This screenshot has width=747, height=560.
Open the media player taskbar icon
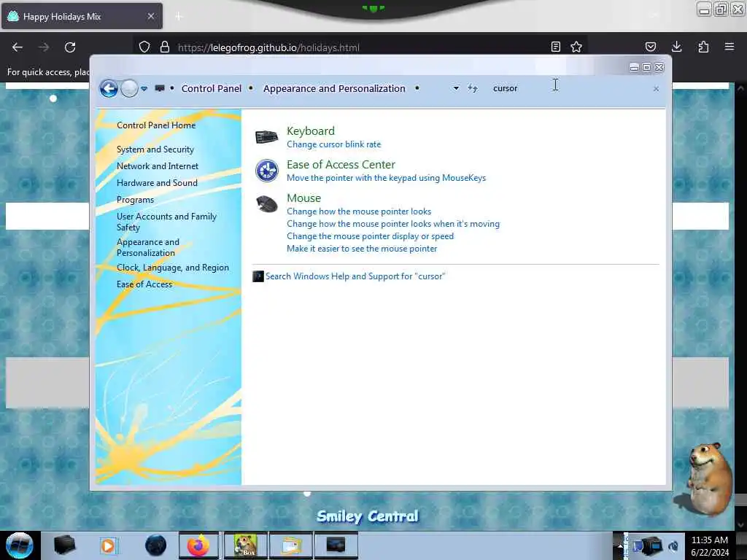coord(108,545)
